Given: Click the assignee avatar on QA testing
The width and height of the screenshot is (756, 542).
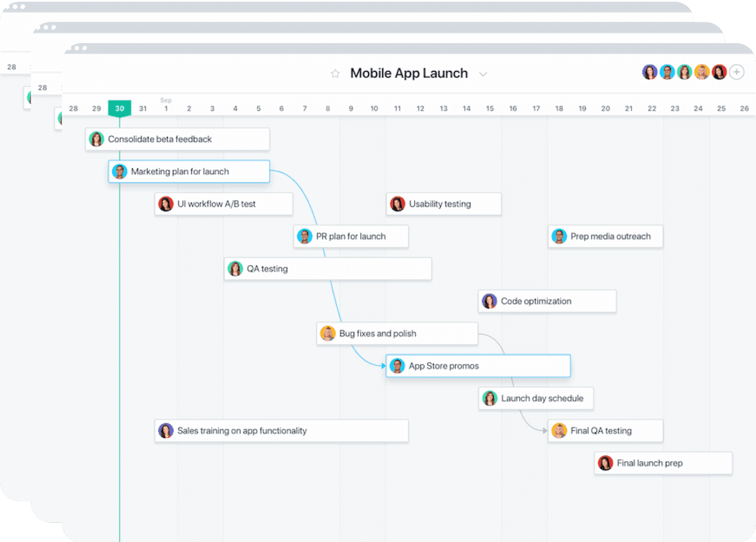Looking at the screenshot, I should [235, 268].
